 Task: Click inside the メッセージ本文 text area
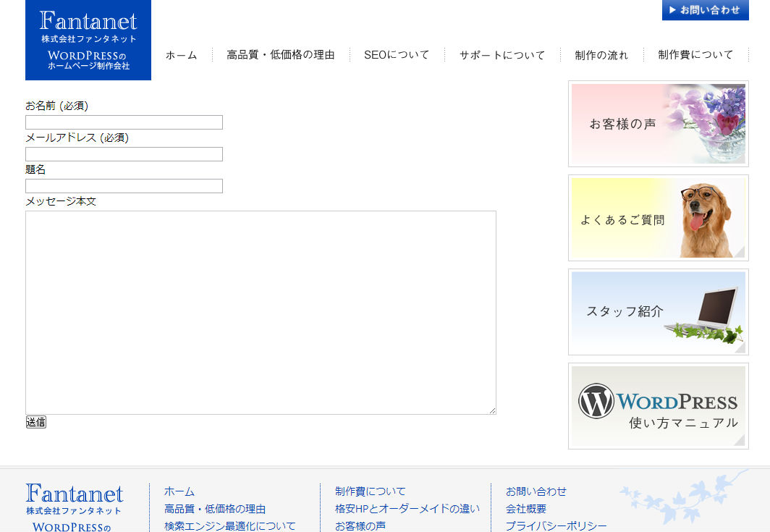261,312
